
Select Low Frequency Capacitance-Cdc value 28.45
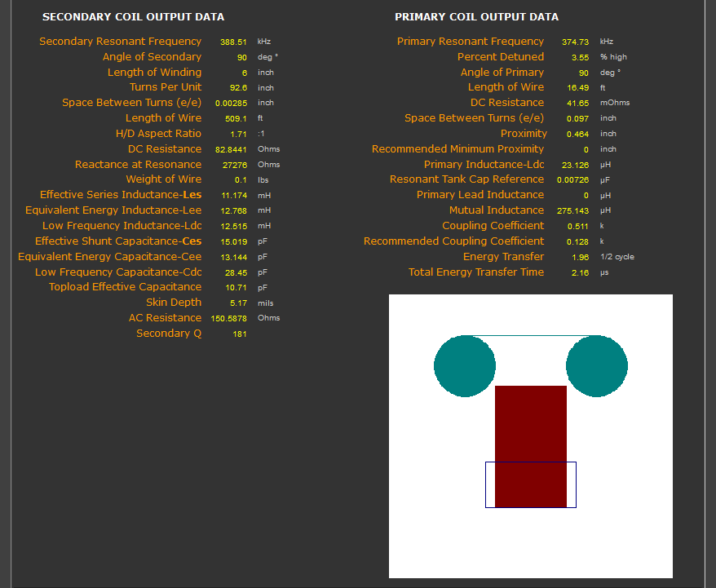[x=236, y=273]
